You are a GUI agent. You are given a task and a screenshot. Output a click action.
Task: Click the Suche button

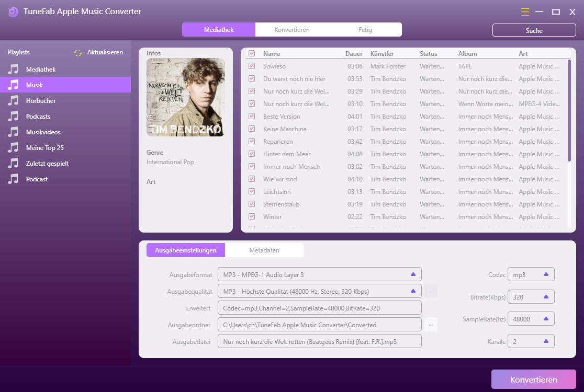pos(534,30)
